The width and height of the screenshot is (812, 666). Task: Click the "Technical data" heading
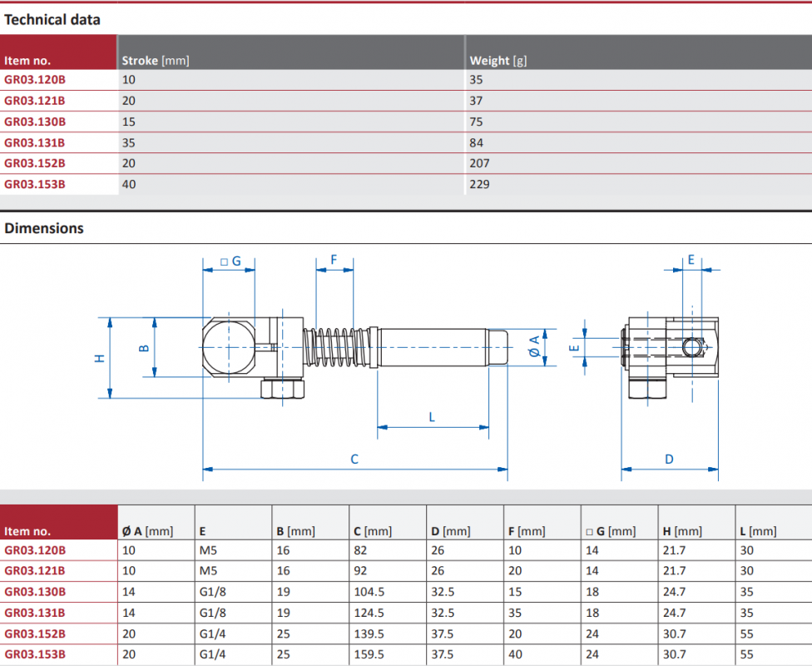(x=52, y=20)
